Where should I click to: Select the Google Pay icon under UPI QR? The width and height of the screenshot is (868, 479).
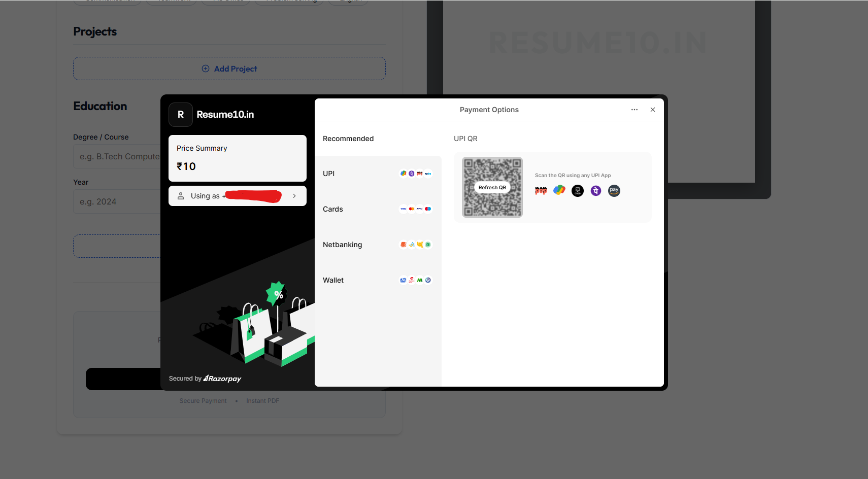[559, 190]
